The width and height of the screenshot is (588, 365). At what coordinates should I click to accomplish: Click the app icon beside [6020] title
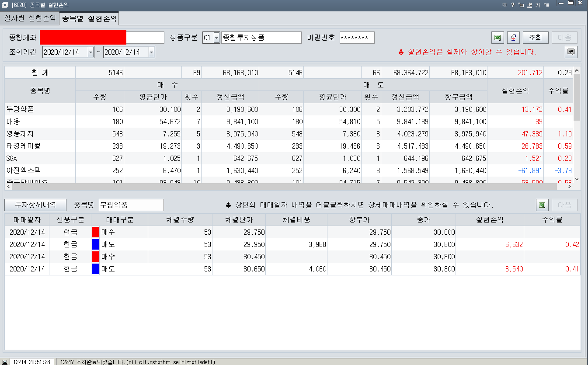click(x=5, y=4)
